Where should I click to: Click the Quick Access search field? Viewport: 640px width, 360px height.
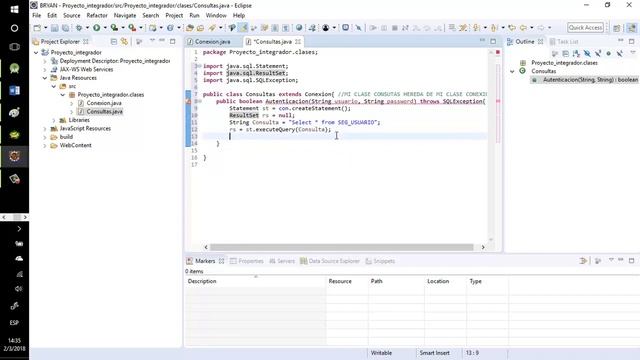point(585,28)
